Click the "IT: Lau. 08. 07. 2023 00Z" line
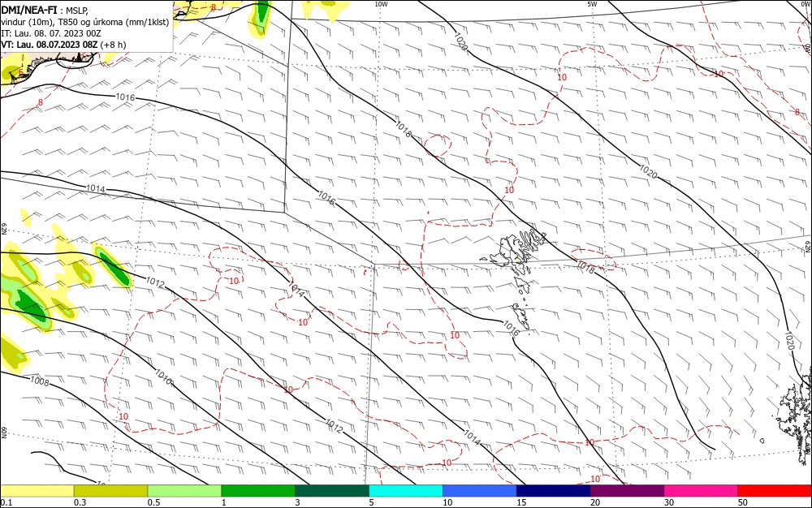Image resolution: width=812 pixels, height=508 pixels. [50, 33]
